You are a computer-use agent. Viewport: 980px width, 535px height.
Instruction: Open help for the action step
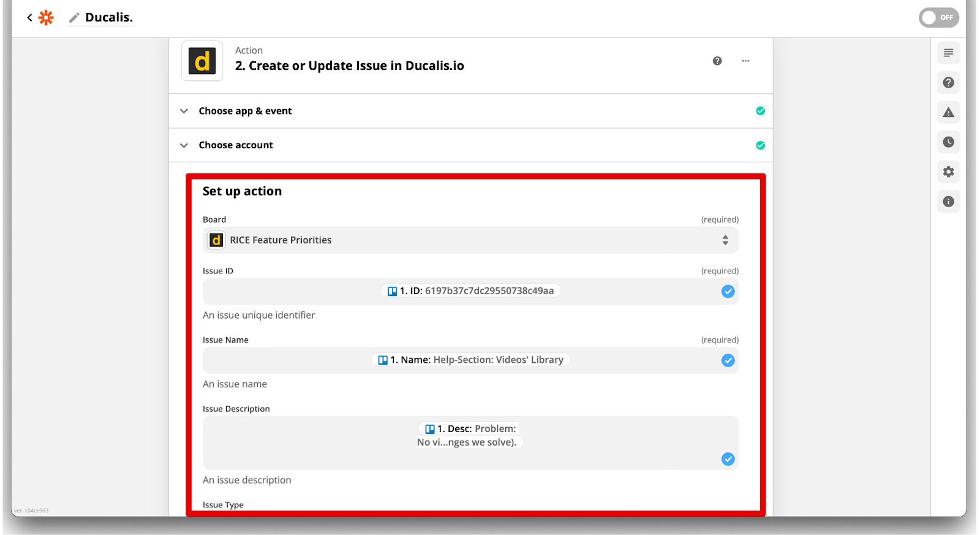(717, 61)
